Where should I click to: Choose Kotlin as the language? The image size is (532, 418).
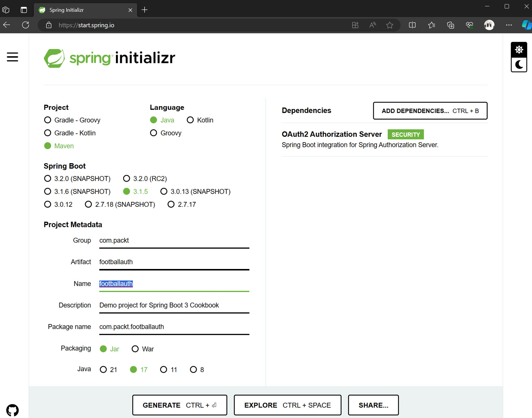[200, 120]
